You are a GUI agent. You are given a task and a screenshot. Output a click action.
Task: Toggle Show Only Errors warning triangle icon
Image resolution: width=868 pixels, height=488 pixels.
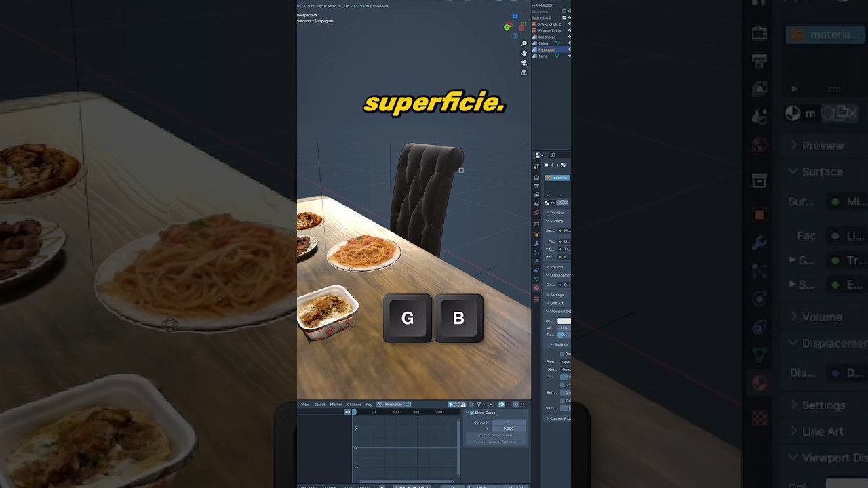click(463, 405)
